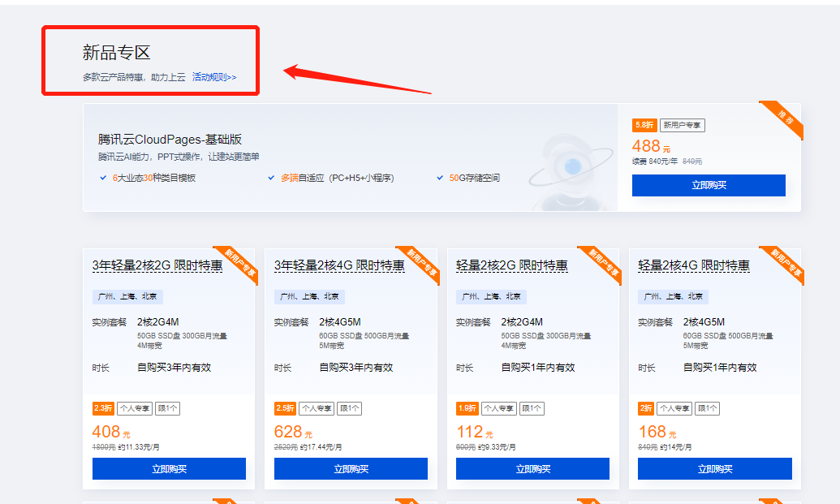Screen dimensions: 840x504
Task: Open the 活动规则>> link
Action: [x=214, y=77]
